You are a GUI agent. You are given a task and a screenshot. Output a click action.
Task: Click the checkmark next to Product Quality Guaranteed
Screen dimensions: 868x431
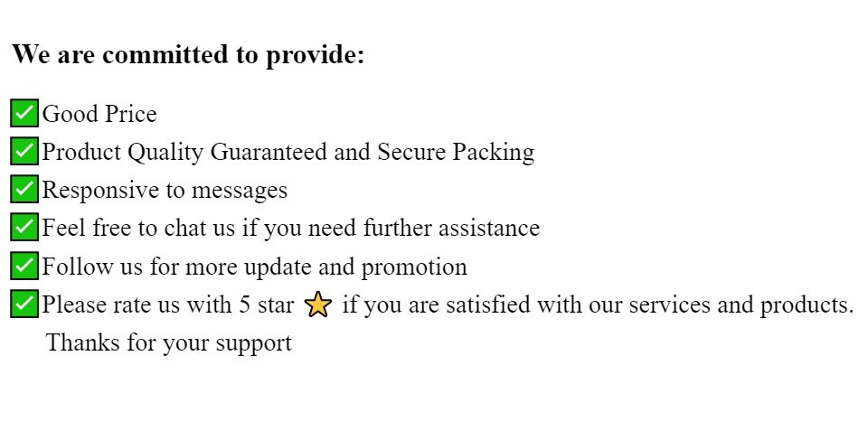(24, 152)
